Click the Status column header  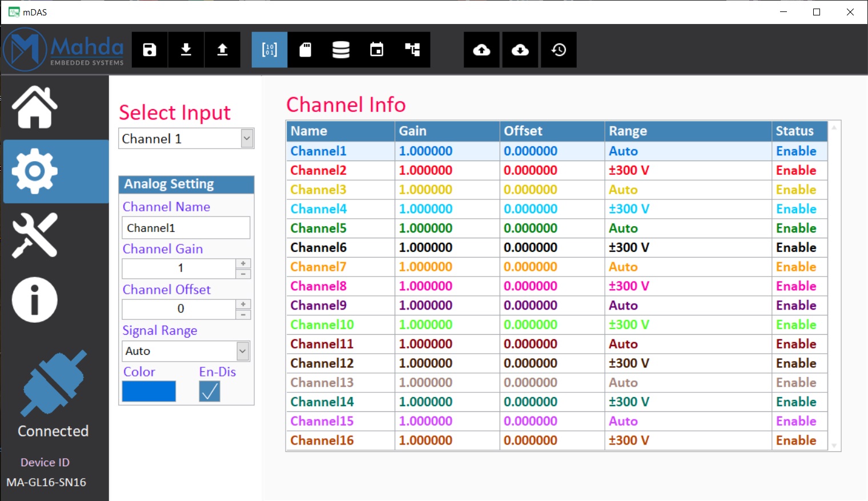tap(799, 131)
